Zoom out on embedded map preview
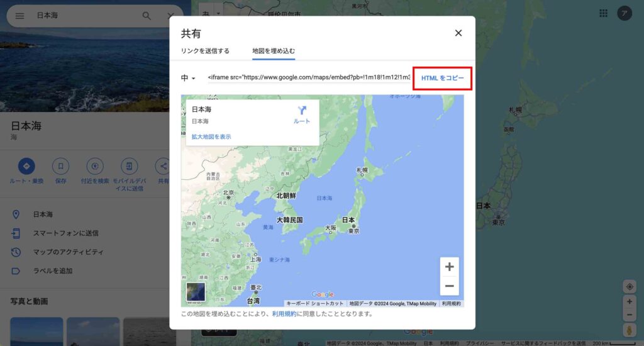This screenshot has width=644, height=346. tap(449, 286)
